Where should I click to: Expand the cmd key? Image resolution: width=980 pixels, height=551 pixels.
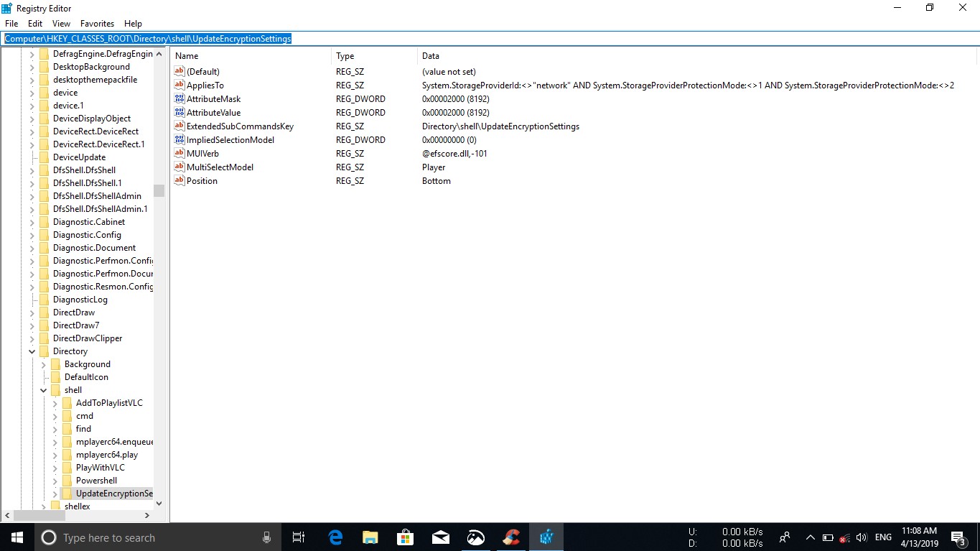(55, 416)
